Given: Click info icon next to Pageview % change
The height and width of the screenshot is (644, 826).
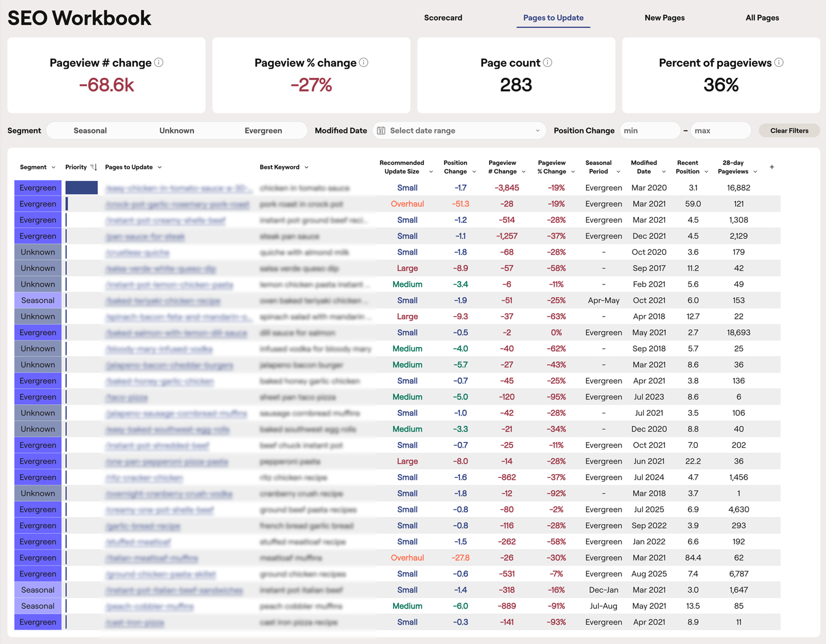Looking at the screenshot, I should 364,62.
